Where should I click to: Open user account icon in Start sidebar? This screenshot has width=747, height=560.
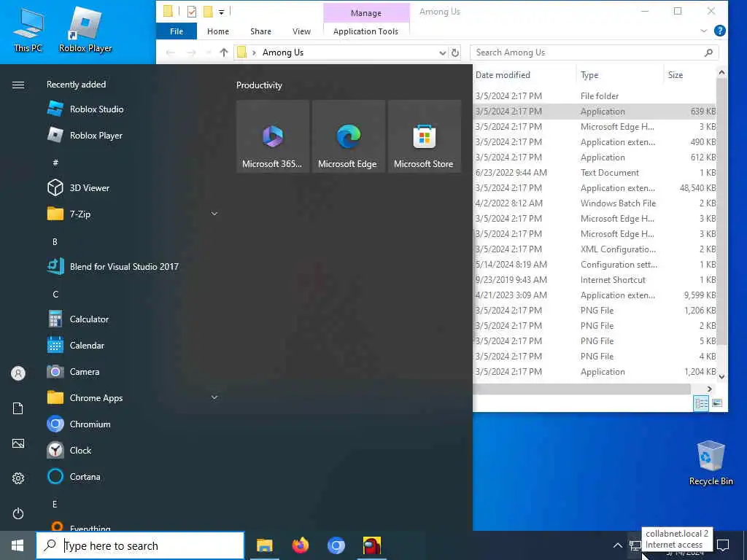pyautogui.click(x=18, y=373)
